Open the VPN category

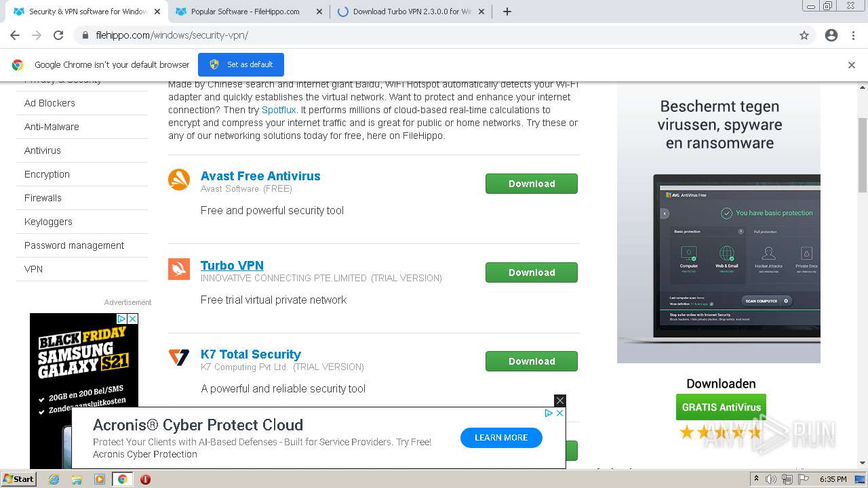[x=33, y=269]
